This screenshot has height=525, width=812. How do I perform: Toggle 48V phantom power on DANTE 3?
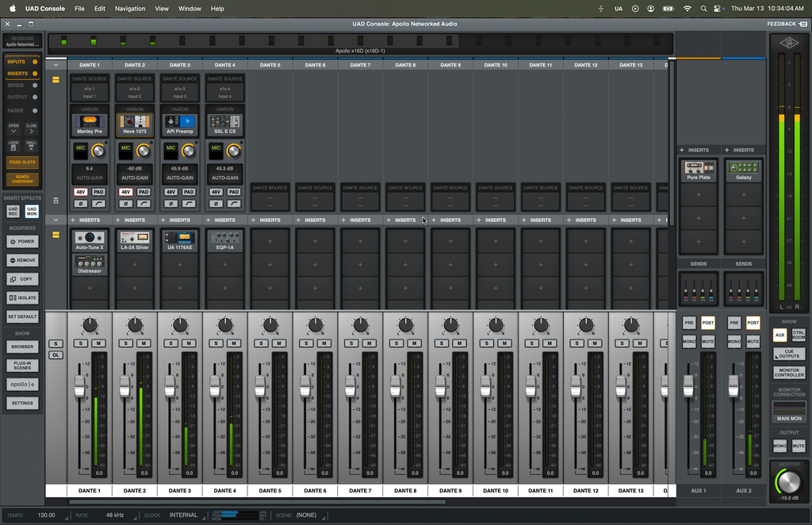[x=170, y=192]
